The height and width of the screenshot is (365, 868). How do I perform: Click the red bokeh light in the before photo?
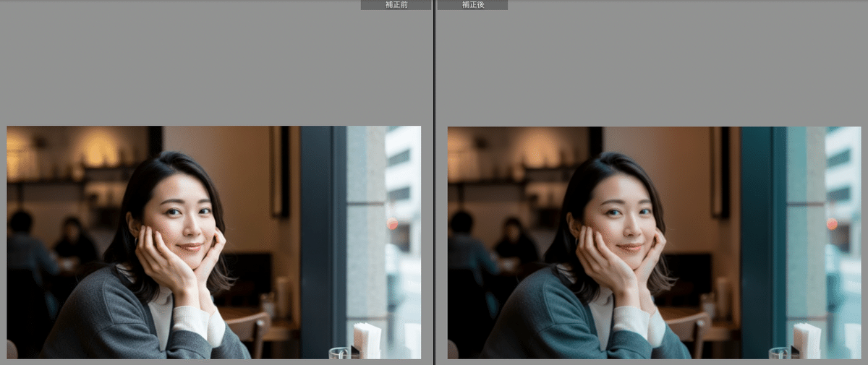392,223
